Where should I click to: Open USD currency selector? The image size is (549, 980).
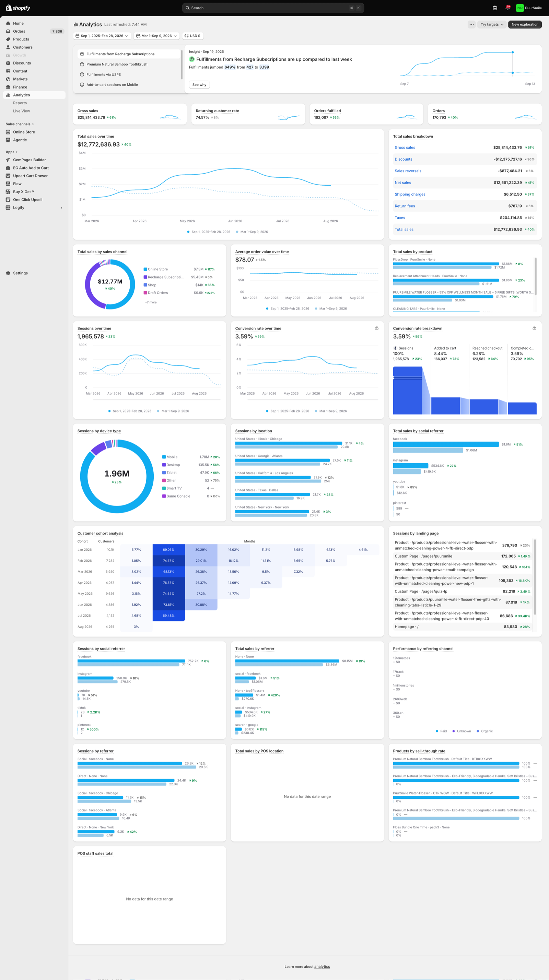pos(192,36)
